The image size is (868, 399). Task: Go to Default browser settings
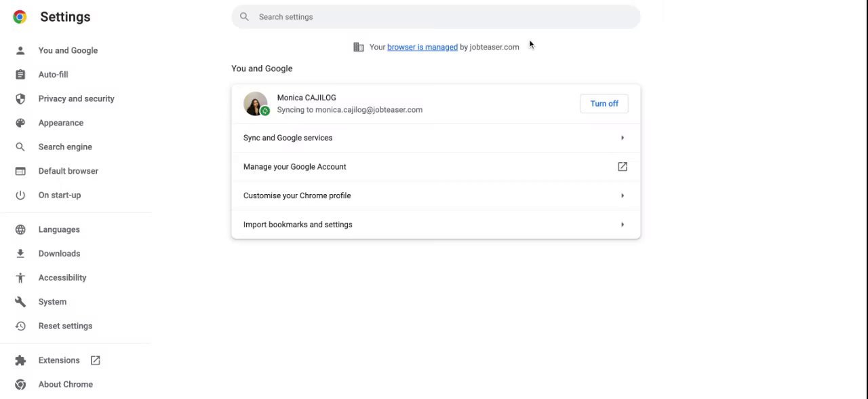coord(68,171)
